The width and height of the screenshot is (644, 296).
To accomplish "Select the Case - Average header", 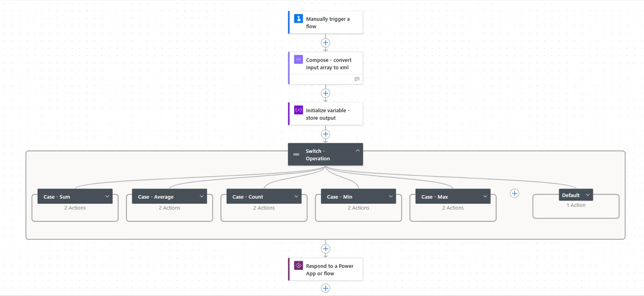I will tap(169, 196).
